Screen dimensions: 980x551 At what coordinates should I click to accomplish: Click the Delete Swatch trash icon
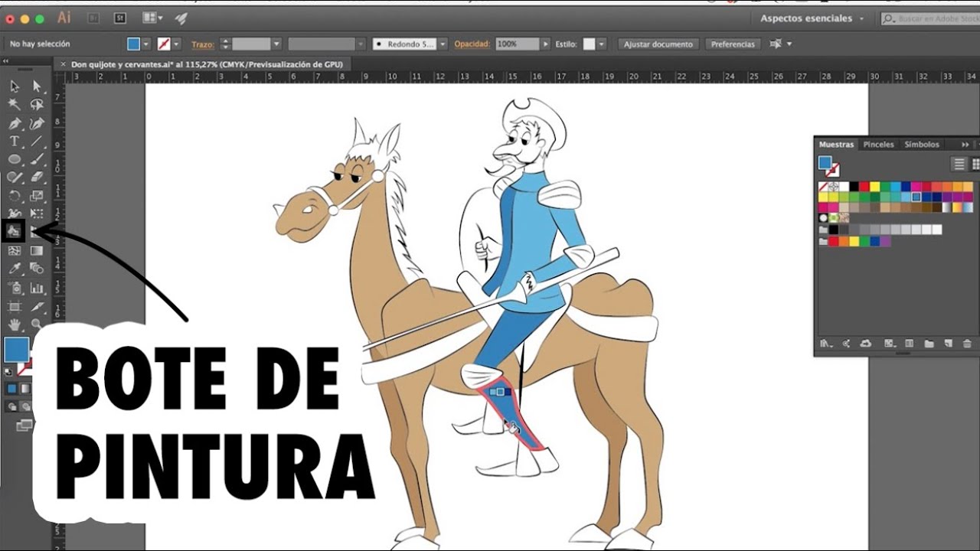click(x=967, y=344)
